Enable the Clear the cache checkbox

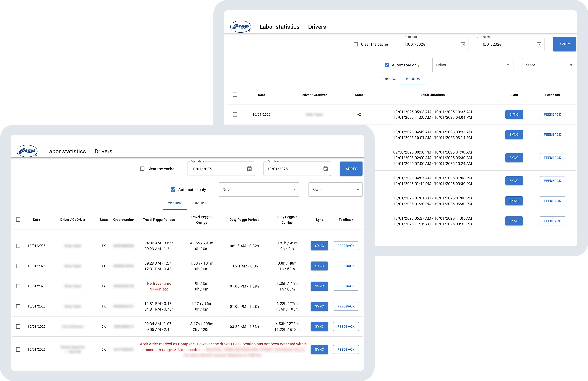tap(142, 169)
